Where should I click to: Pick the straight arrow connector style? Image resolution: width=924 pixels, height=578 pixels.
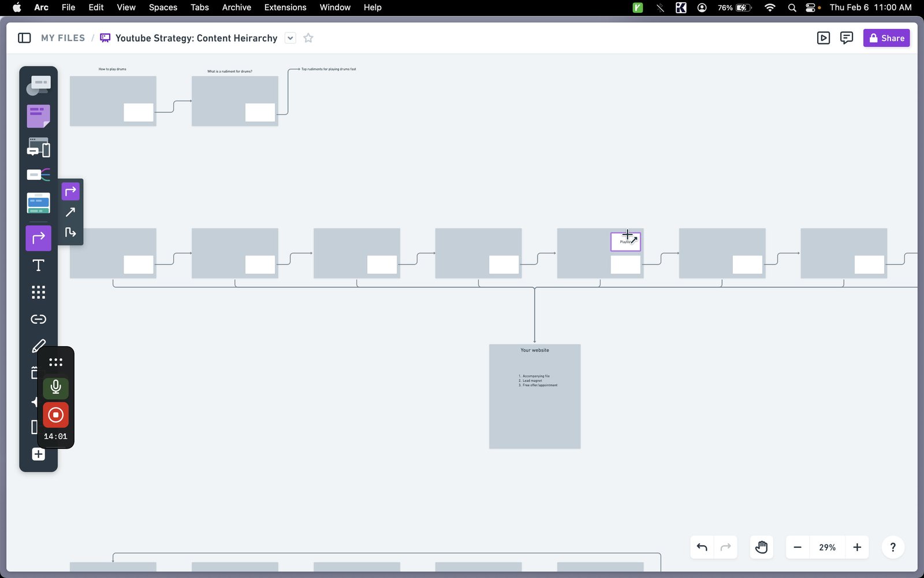(70, 212)
